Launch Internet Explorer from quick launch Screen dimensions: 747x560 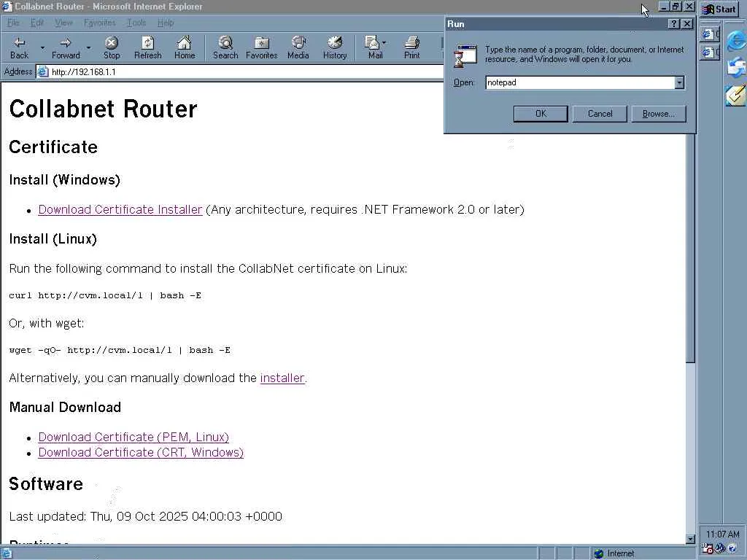736,40
